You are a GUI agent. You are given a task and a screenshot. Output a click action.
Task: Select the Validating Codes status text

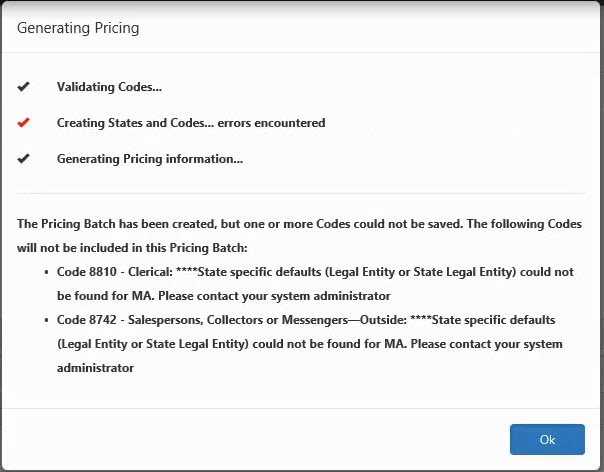(109, 87)
